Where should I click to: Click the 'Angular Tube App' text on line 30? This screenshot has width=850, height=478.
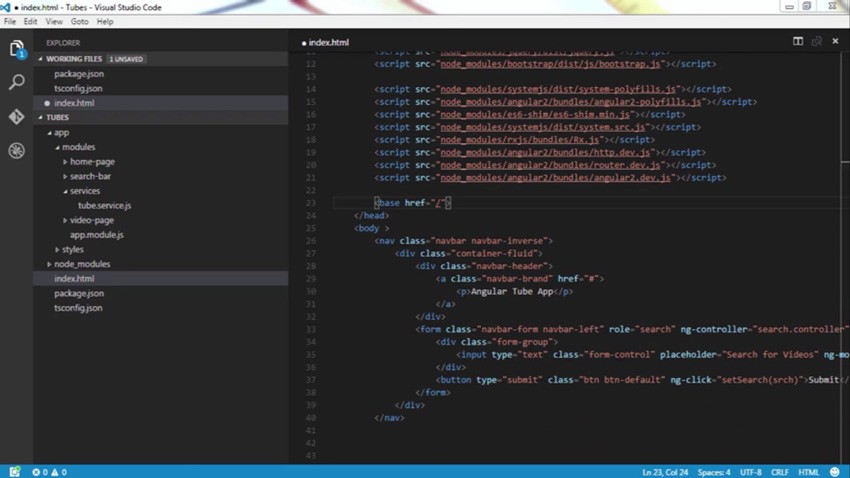[512, 292]
